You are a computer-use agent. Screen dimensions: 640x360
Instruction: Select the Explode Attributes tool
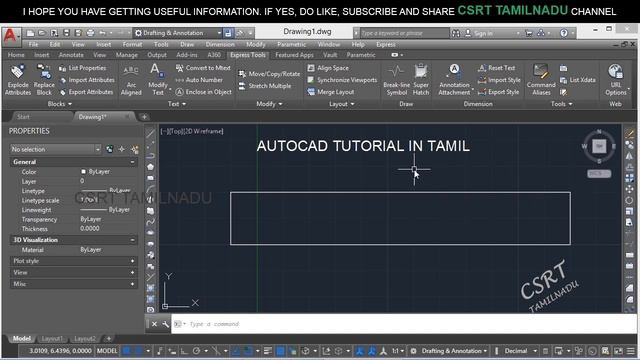18,80
